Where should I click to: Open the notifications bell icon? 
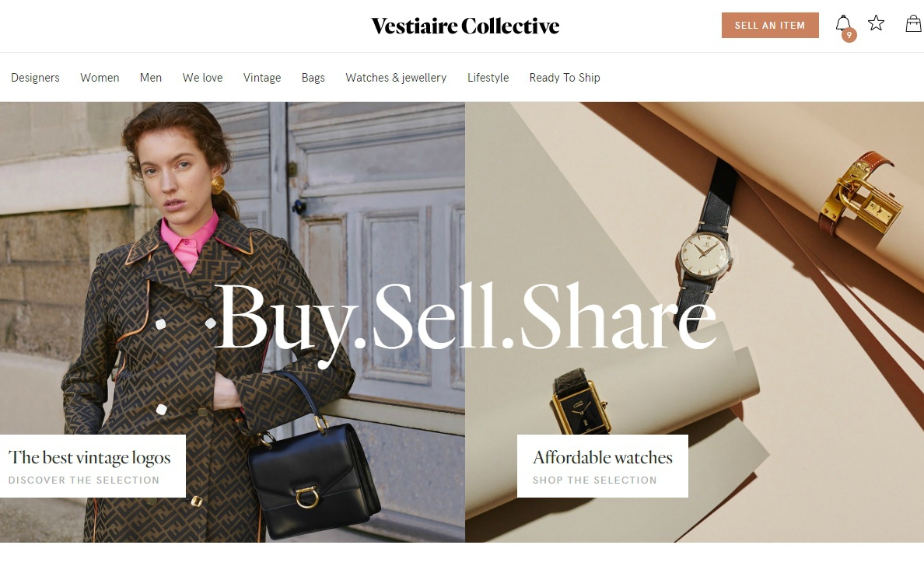pos(842,23)
